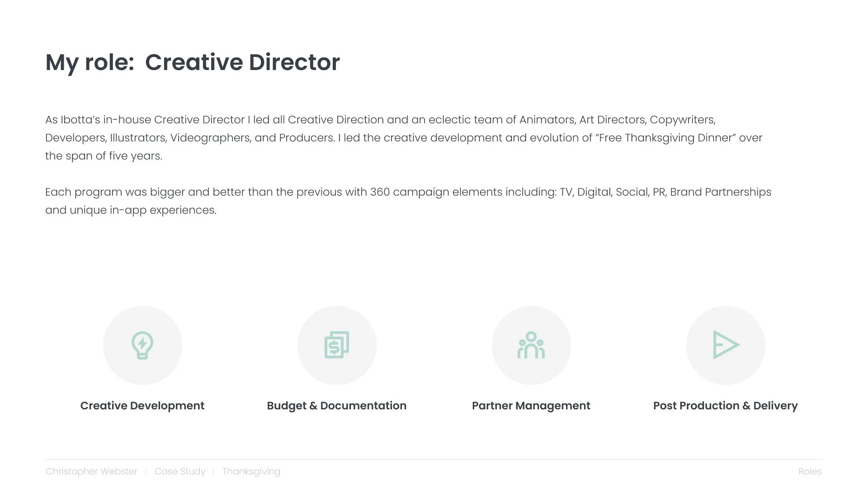Click Christopher Webster in the footer

[91, 471]
